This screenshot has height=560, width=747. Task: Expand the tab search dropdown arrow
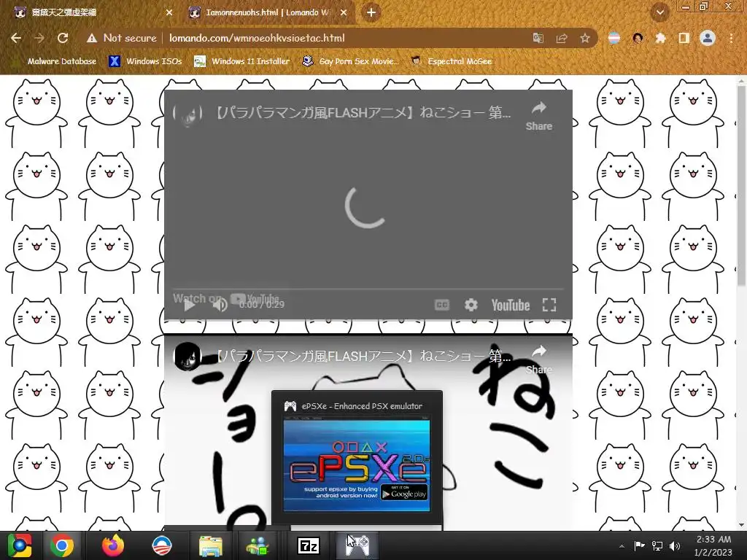pos(660,13)
